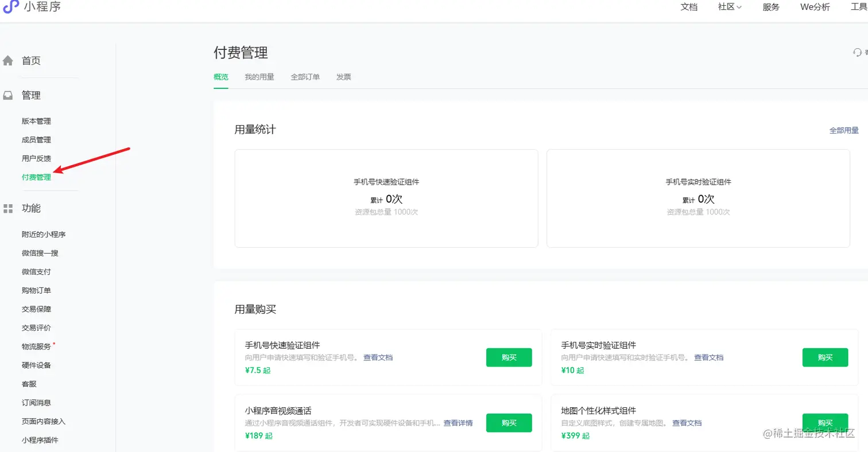The image size is (868, 452).
Task: Click the Mini Program logo icon
Action: [x=11, y=7]
